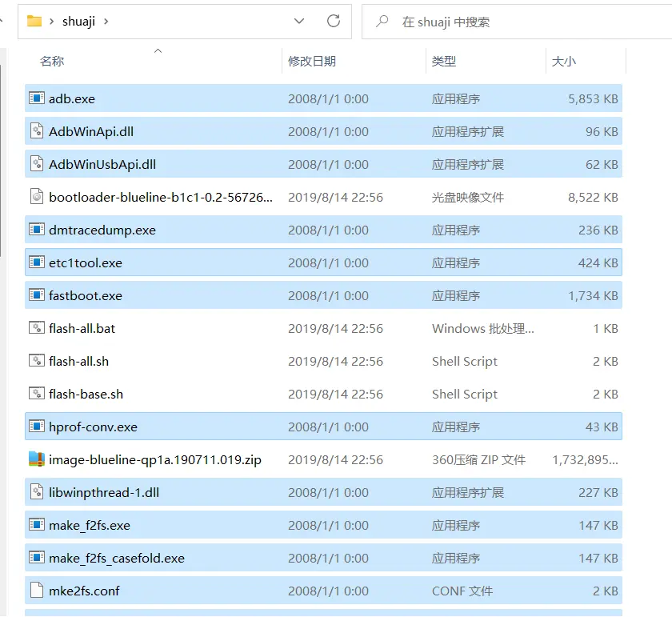Click the yellow folder icon in address bar
This screenshot has height=617, width=672.
[34, 21]
